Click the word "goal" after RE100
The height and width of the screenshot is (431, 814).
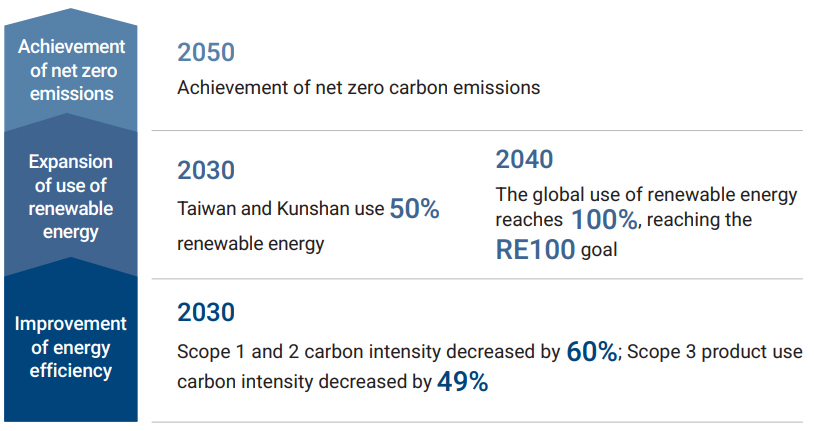pos(599,251)
